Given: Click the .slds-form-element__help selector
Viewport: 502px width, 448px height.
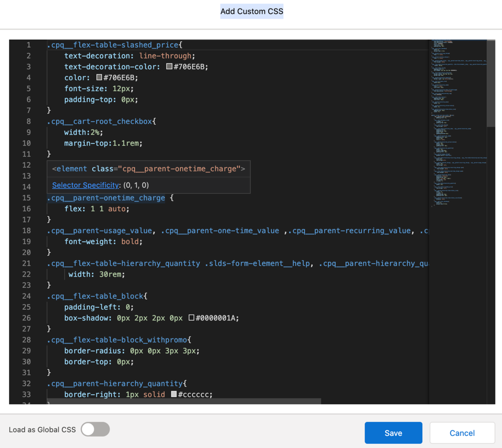Looking at the screenshot, I should [257, 263].
